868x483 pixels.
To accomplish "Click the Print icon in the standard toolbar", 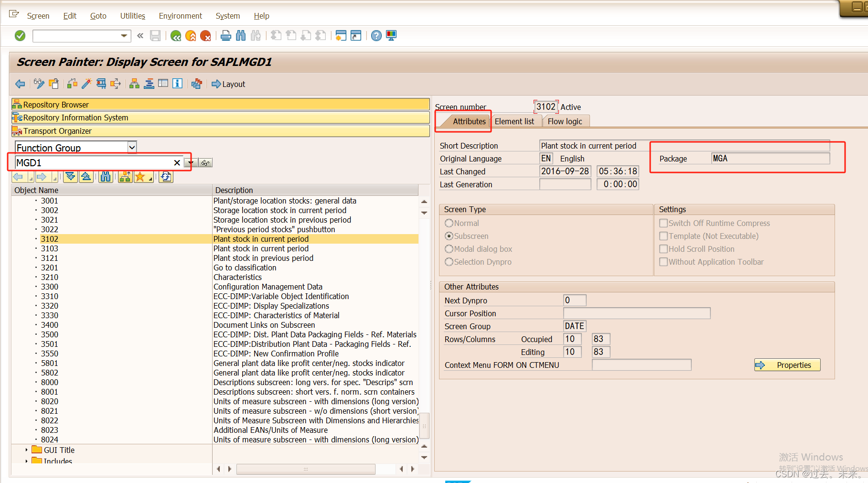I will (226, 36).
